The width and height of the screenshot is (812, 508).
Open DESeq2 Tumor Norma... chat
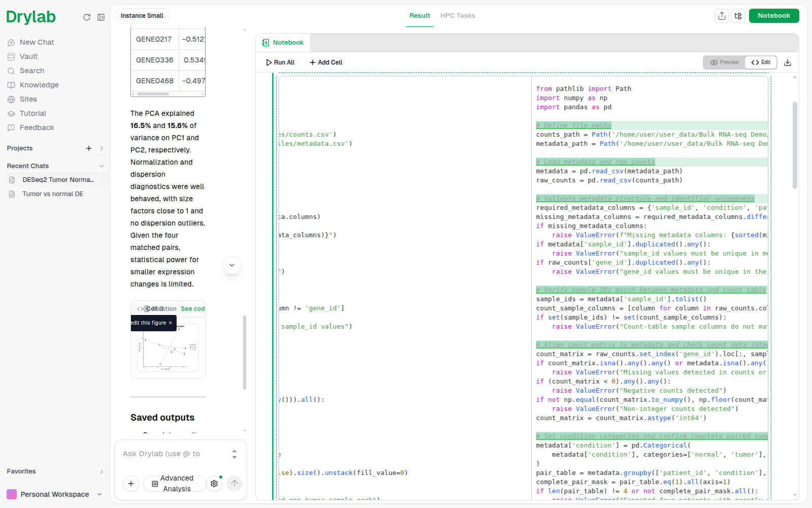point(57,180)
